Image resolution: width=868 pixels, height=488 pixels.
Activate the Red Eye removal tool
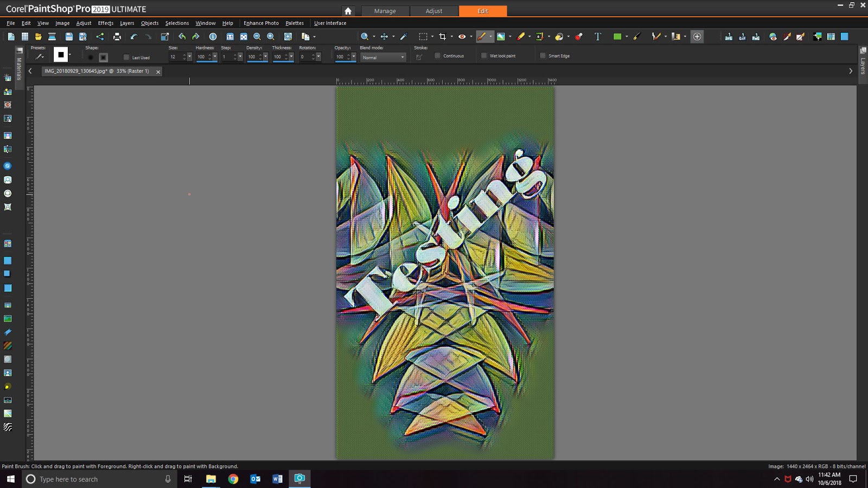tap(462, 36)
